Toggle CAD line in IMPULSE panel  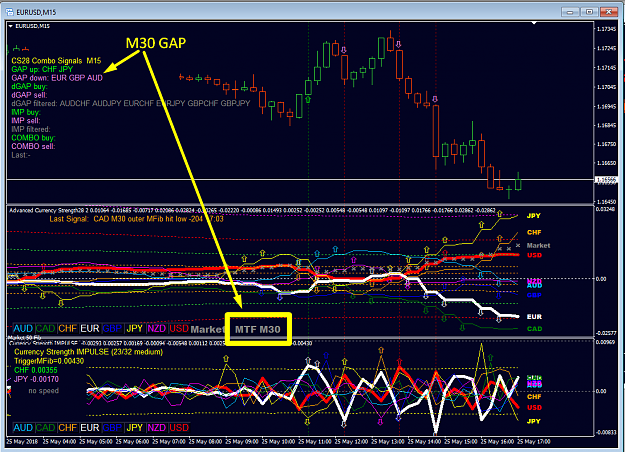coord(45,428)
